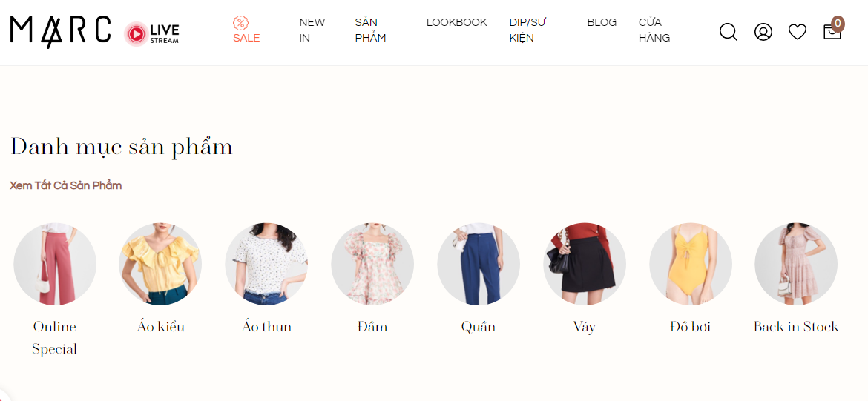Open the search magnifier icon
Image resolution: width=868 pixels, height=401 pixels.
(x=729, y=32)
